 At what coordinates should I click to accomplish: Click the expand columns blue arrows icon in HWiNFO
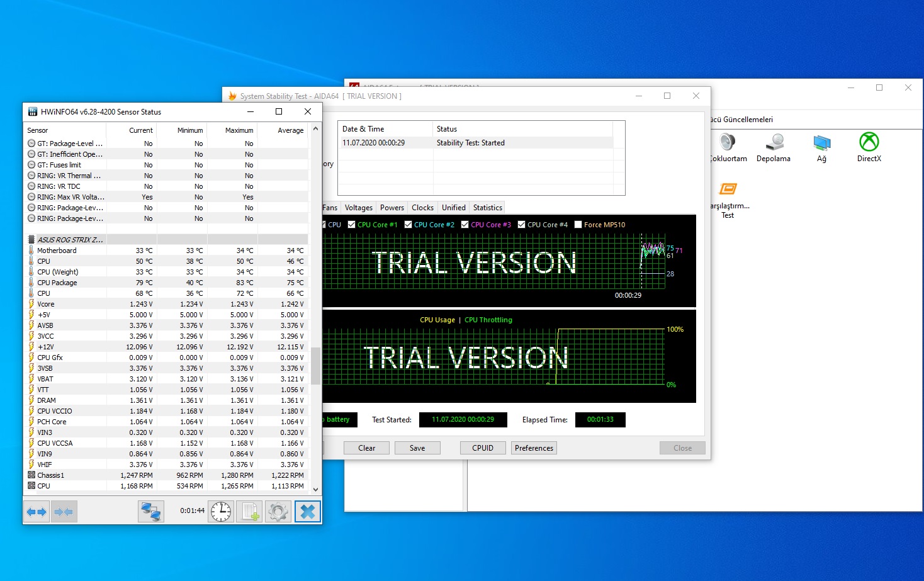pos(37,512)
